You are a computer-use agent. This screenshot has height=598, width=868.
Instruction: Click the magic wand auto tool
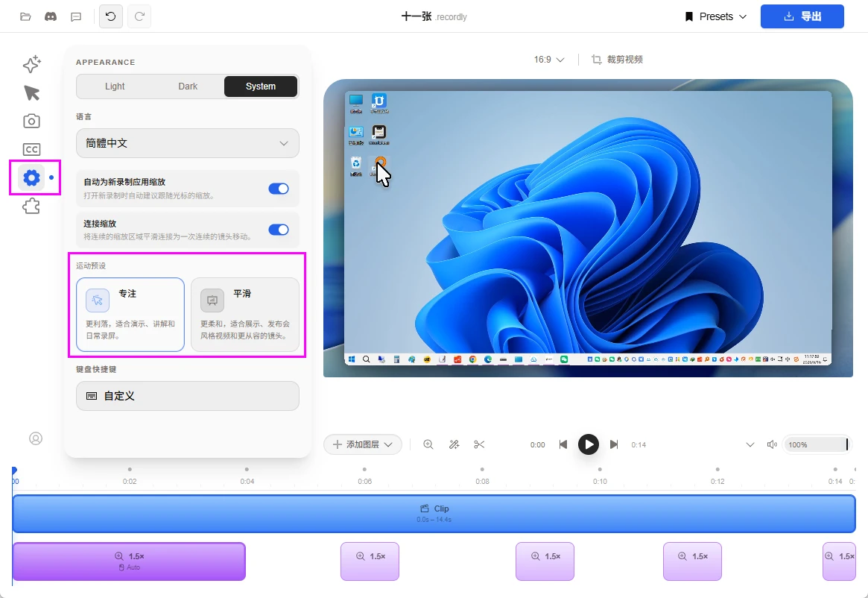(454, 444)
